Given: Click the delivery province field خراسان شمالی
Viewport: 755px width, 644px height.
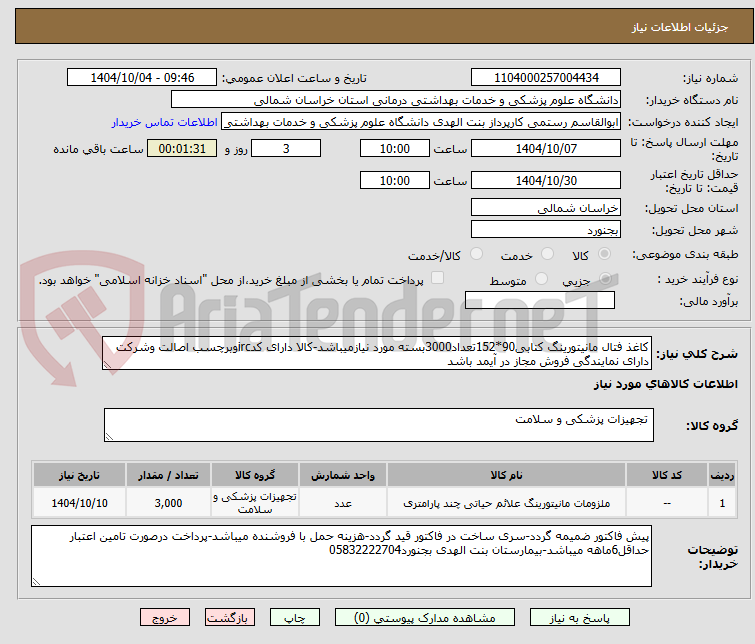Looking at the screenshot, I should click(546, 208).
